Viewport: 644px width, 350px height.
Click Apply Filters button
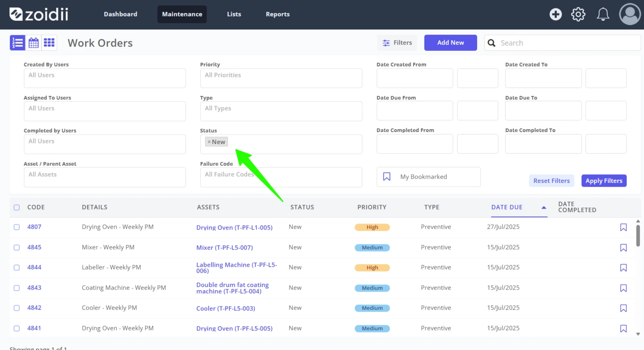(x=604, y=181)
